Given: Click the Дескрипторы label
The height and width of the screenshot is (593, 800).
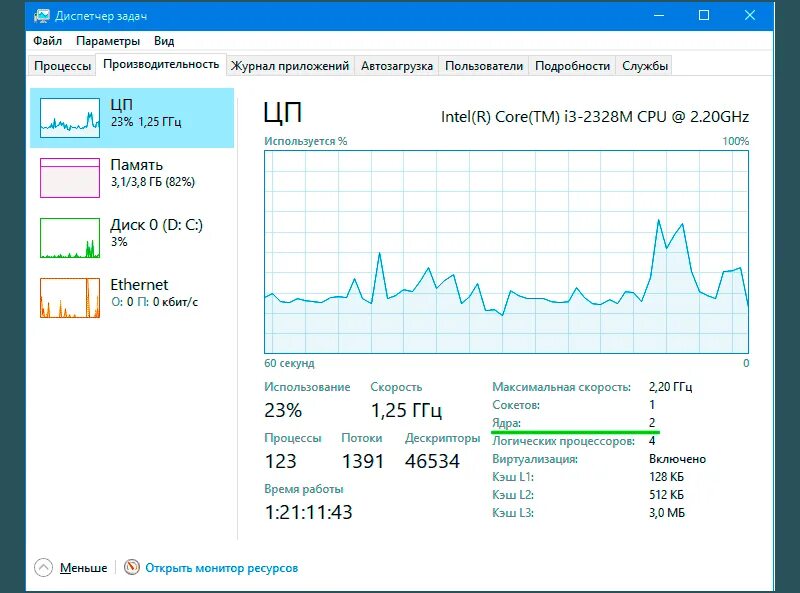Looking at the screenshot, I should (x=442, y=438).
